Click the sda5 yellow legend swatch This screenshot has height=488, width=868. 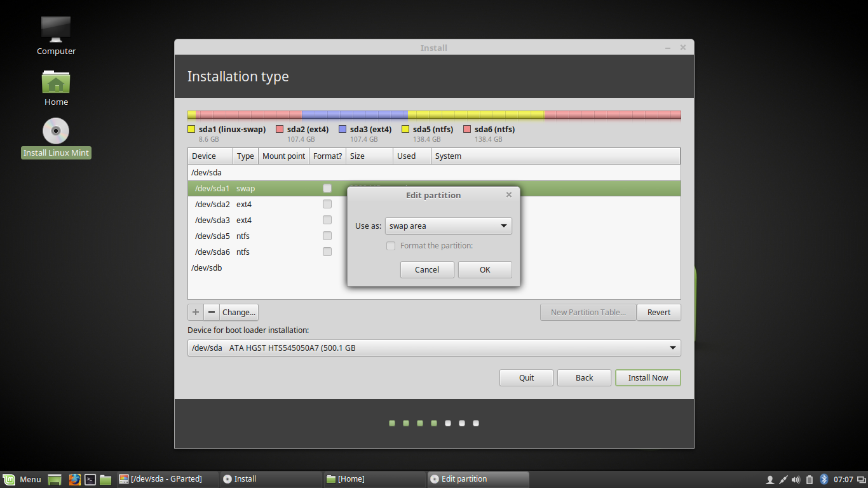click(405, 129)
